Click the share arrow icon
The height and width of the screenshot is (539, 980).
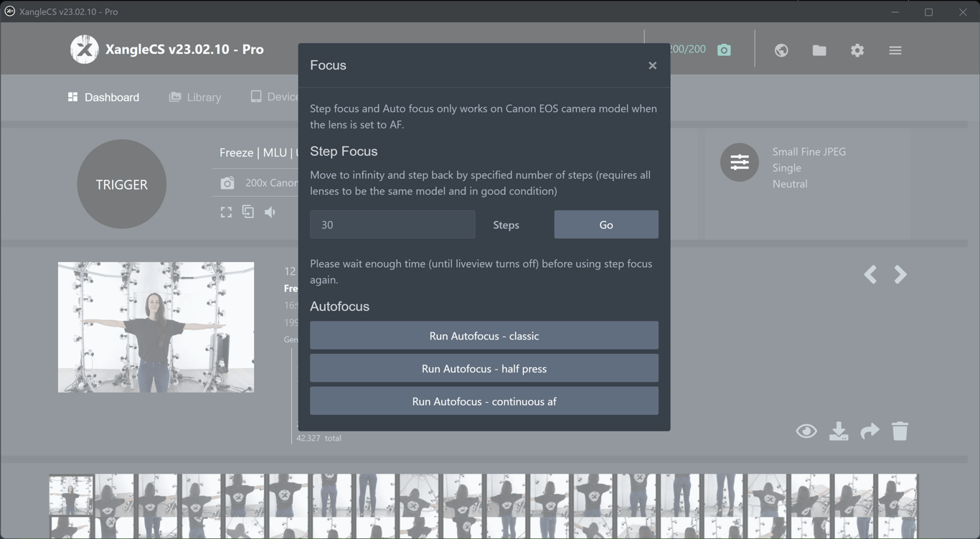point(870,431)
